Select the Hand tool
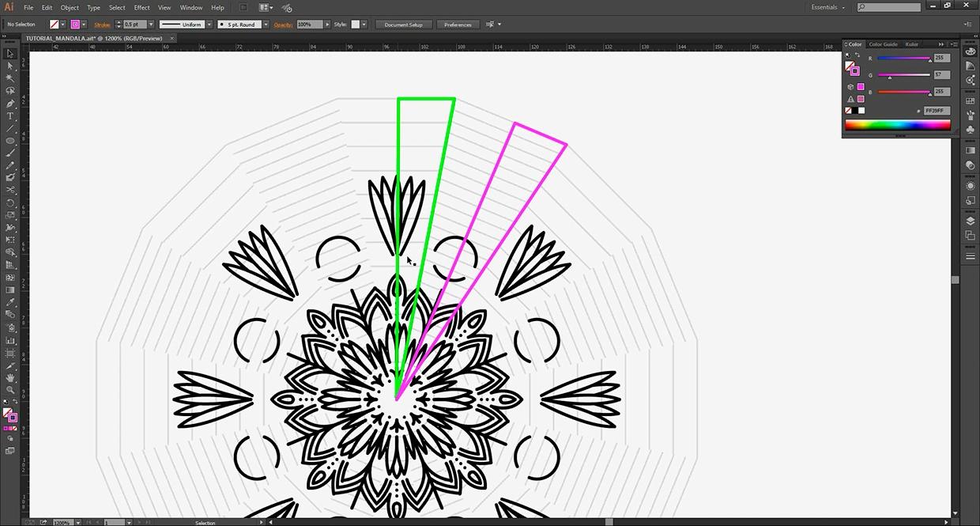Screen dimensions: 980x526 point(10,377)
